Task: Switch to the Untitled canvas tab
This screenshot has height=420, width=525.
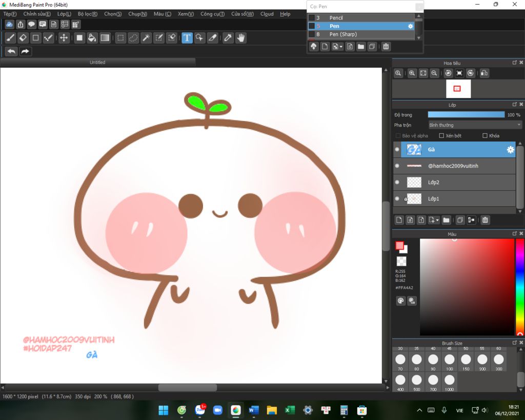Action: click(x=97, y=62)
